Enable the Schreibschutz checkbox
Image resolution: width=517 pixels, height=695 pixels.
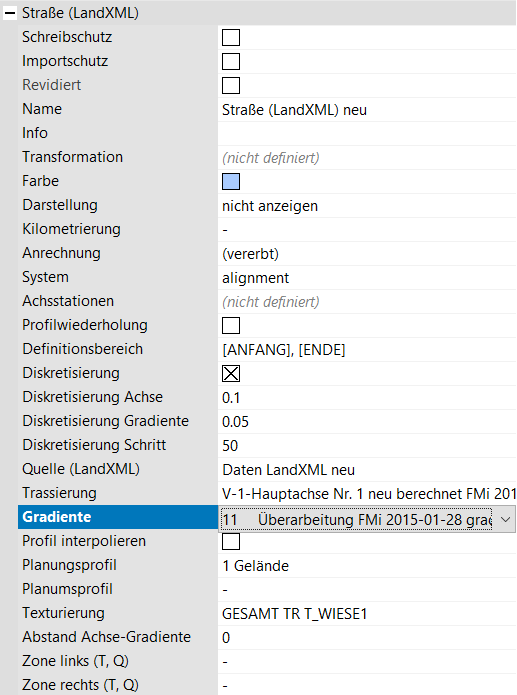tap(231, 38)
